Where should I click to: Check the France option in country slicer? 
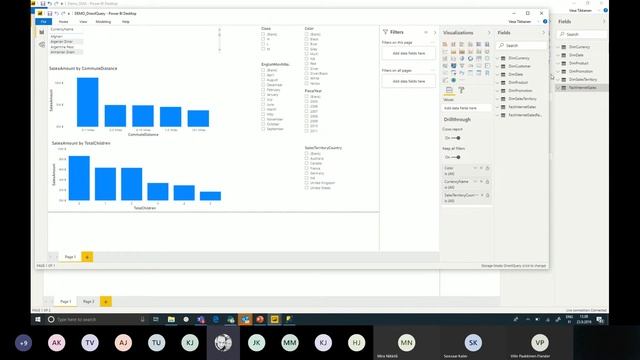coord(307,168)
